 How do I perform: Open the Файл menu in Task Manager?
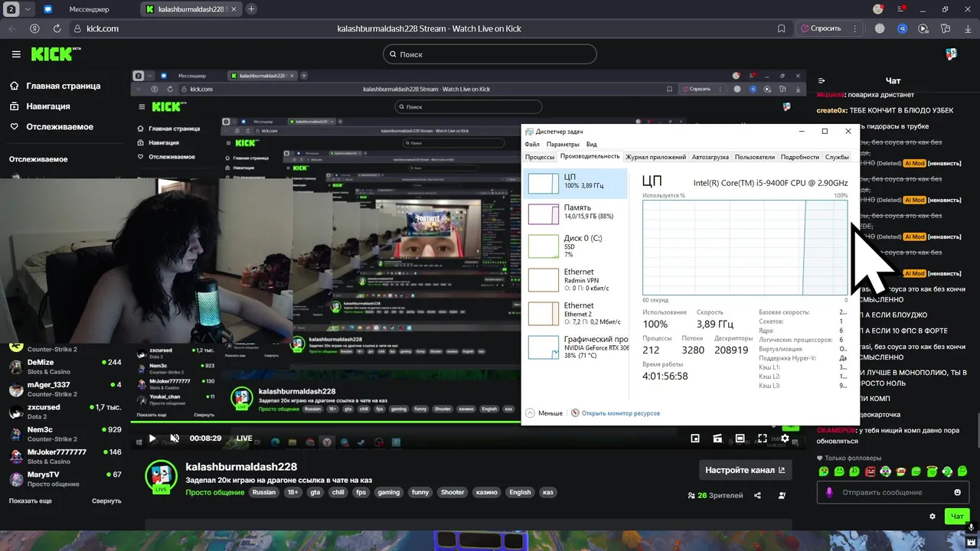click(x=532, y=144)
